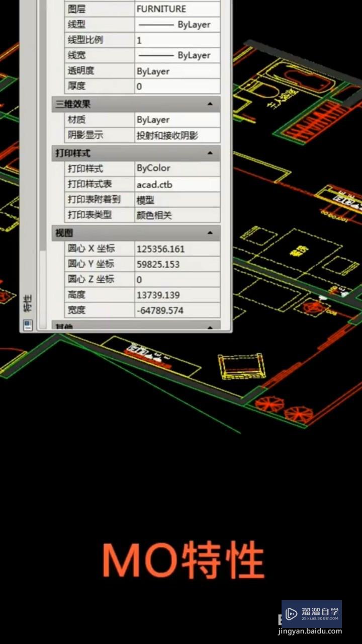Click the 打印样式表 property label
The image size is (362, 644).
coord(90,184)
